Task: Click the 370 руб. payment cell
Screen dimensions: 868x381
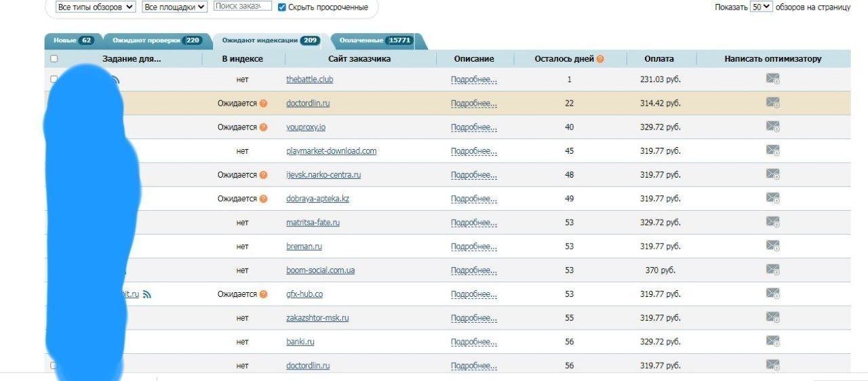Action: click(x=660, y=270)
